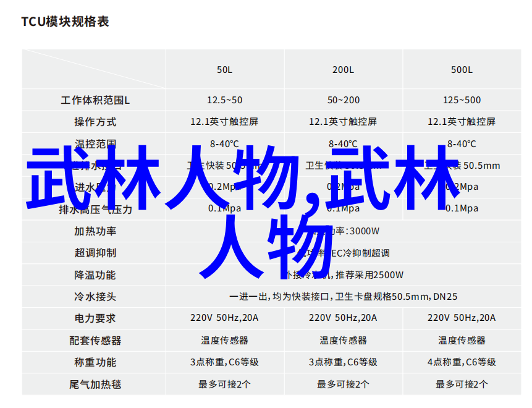Select "220V 50Hz,20A" in the 500L column
Image resolution: width=532 pixels, height=408 pixels.
point(462,318)
